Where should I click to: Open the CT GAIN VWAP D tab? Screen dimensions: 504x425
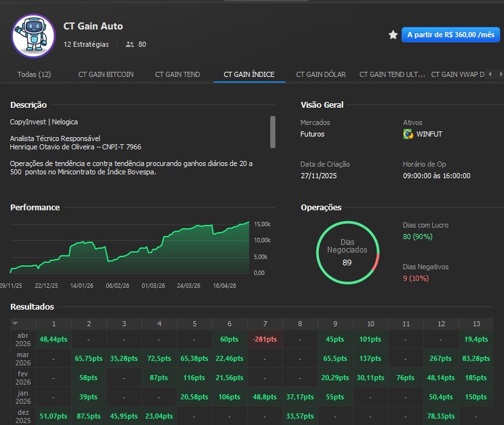458,74
